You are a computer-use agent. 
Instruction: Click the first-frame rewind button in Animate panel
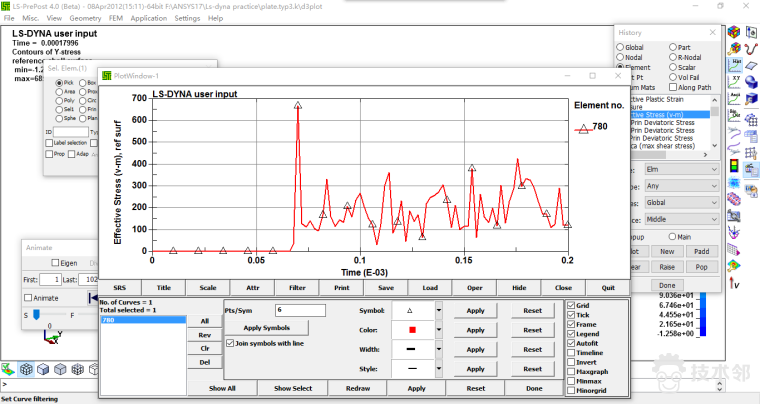(93, 298)
